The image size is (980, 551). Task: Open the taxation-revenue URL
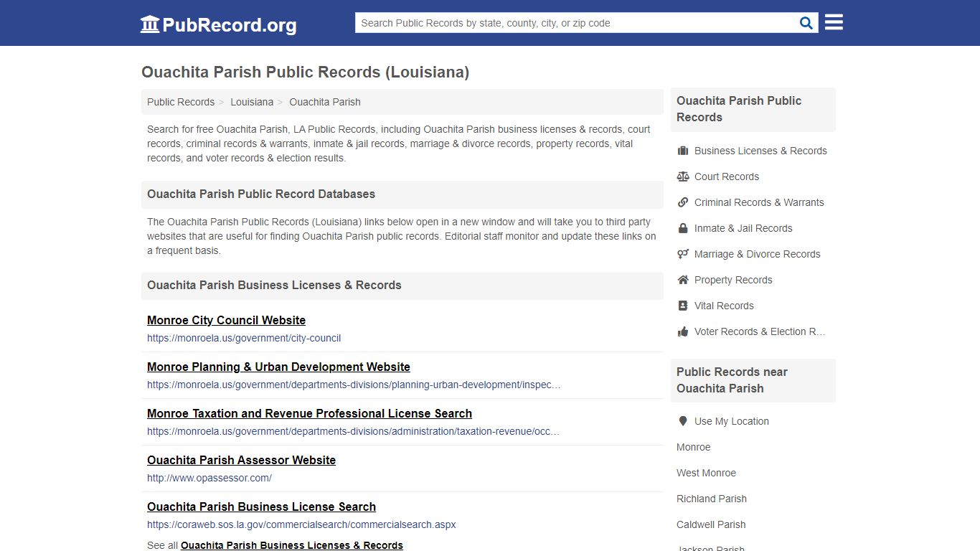[353, 431]
